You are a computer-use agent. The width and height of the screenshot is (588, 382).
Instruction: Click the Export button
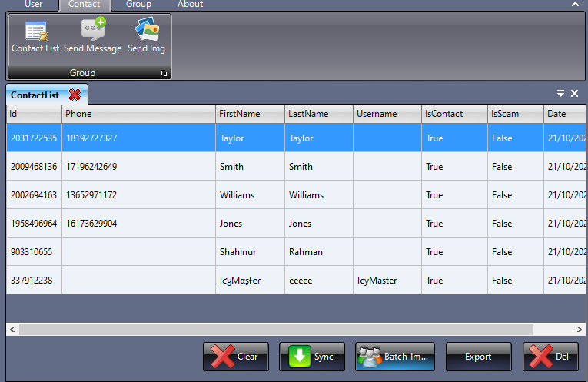(478, 357)
